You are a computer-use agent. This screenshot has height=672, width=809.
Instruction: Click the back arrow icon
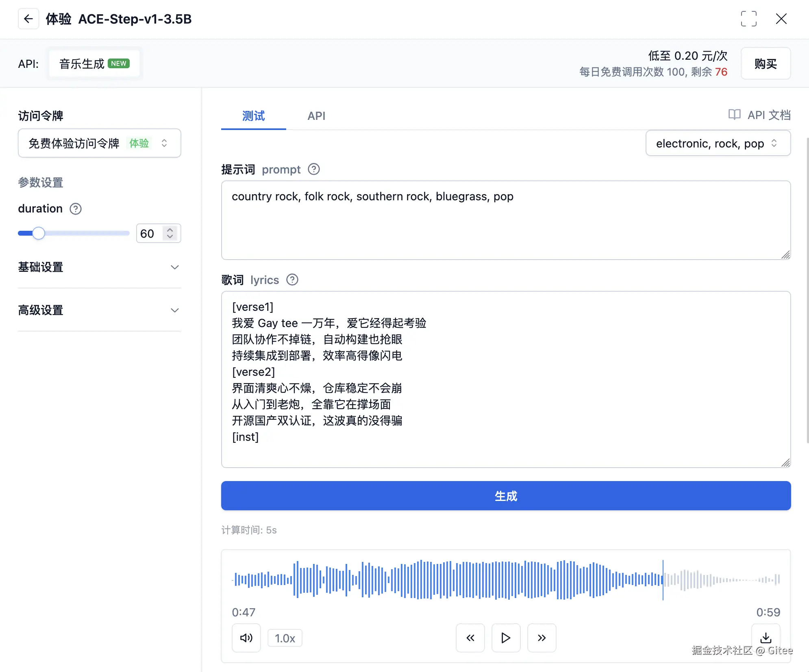point(28,19)
